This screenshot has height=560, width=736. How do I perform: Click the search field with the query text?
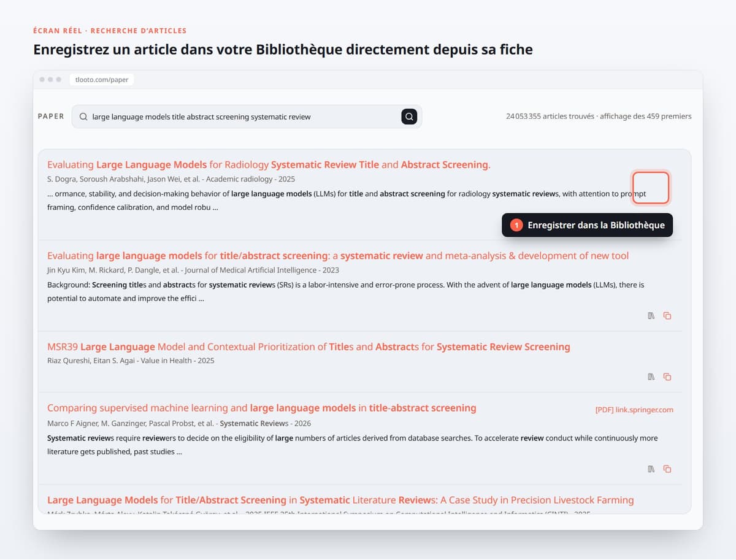click(247, 117)
